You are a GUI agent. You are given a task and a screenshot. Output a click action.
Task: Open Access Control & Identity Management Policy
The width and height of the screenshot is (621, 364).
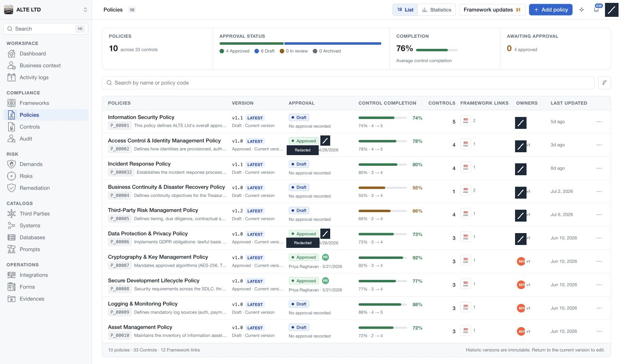coord(164,140)
